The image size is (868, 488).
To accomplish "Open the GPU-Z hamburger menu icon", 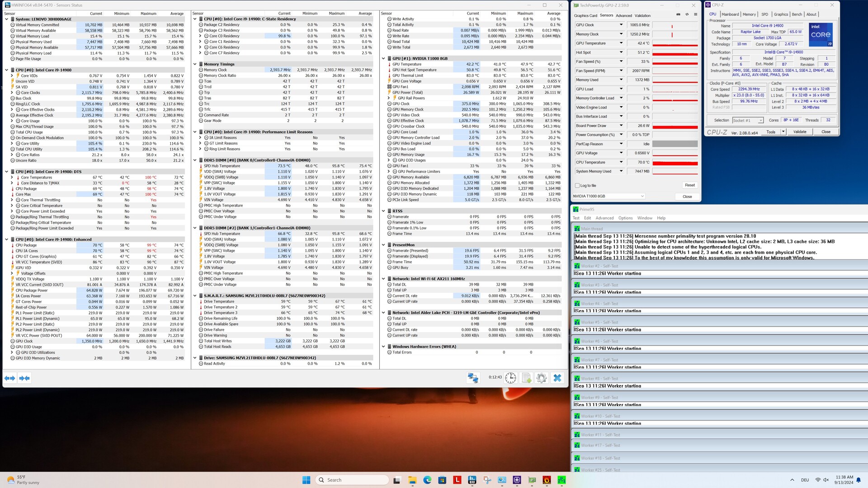I will [695, 14].
